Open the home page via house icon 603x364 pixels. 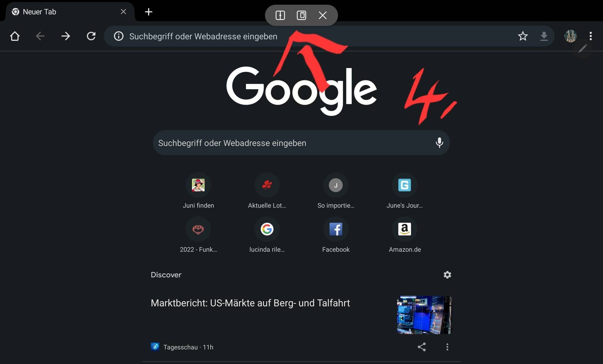point(15,36)
